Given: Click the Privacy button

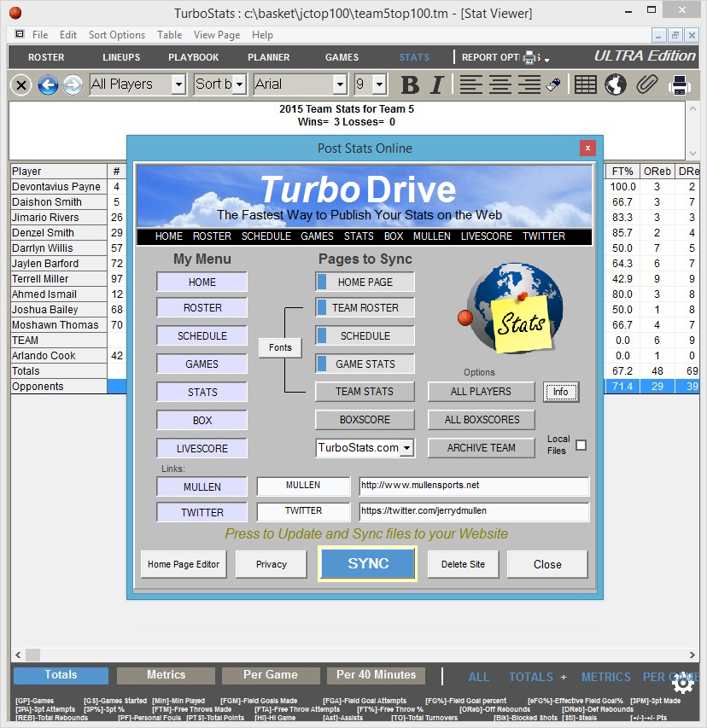Looking at the screenshot, I should pos(272,564).
